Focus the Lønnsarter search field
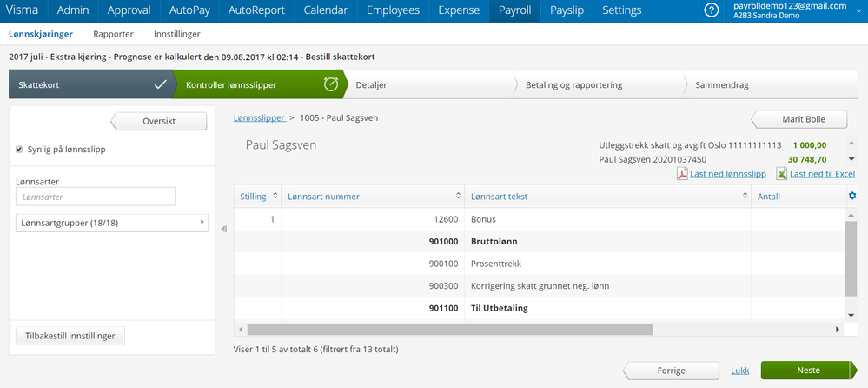The height and width of the screenshot is (388, 868). pos(96,197)
